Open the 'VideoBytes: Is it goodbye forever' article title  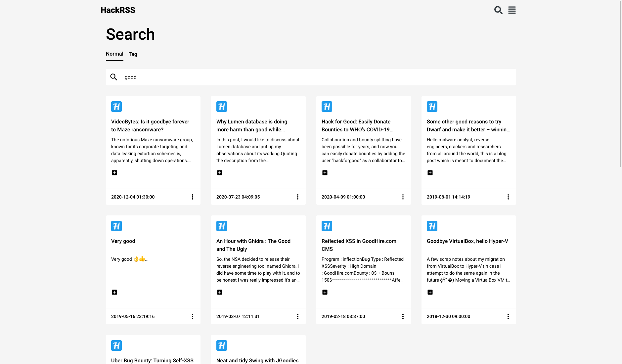point(150,126)
